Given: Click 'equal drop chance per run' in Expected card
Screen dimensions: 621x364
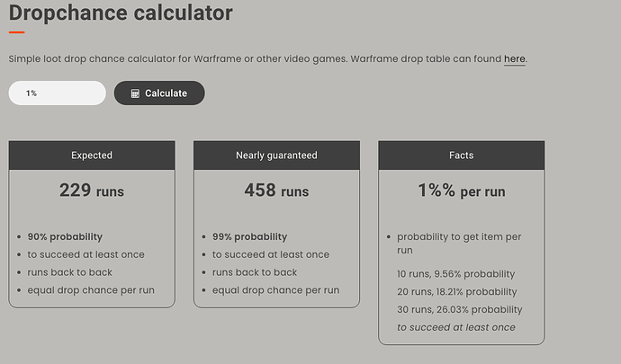Looking at the screenshot, I should point(91,290).
